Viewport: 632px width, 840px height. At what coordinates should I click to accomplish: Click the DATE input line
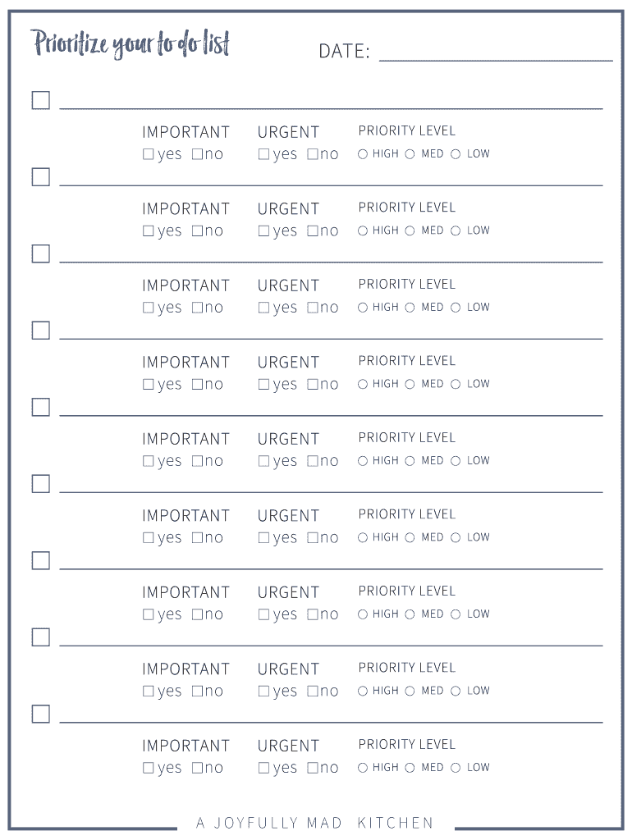point(495,52)
